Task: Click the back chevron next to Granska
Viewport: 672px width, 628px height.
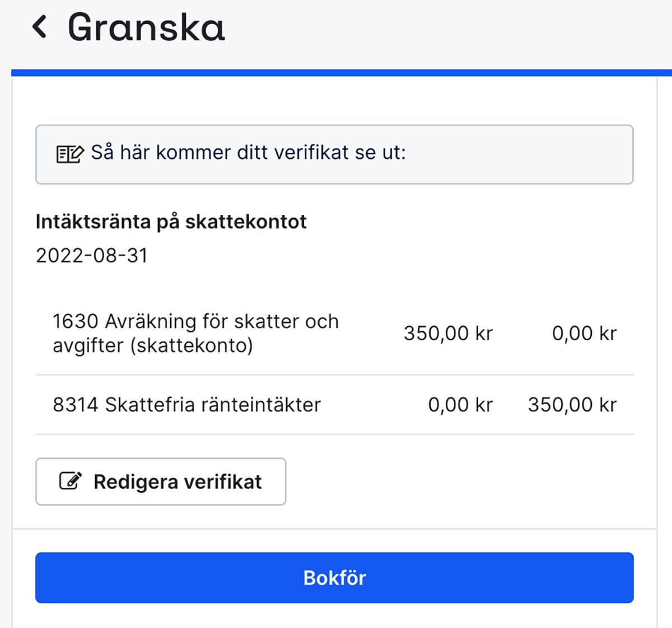Action: pyautogui.click(x=40, y=27)
